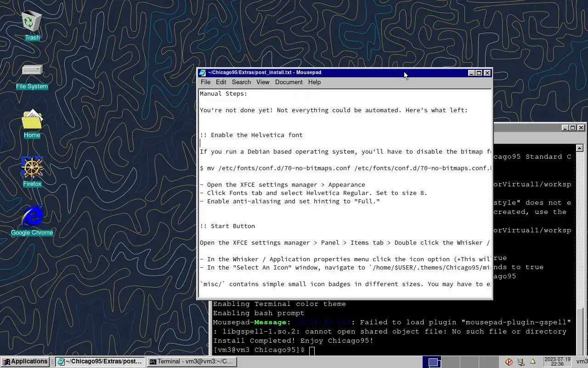Click the line "Enable anti-aliasing and set hinting"
This screenshot has height=368, width=588.
(x=289, y=201)
